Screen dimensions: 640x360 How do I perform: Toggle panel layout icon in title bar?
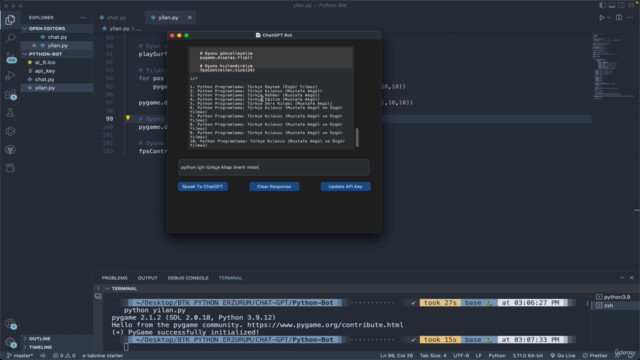tap(612, 5)
